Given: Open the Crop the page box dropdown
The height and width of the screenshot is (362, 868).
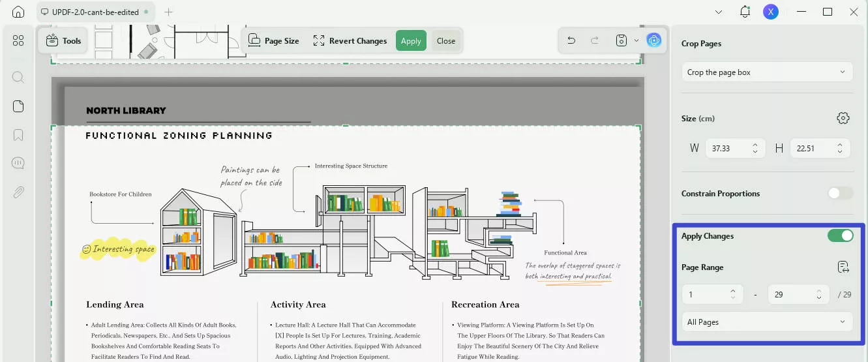Looking at the screenshot, I should click(x=767, y=72).
